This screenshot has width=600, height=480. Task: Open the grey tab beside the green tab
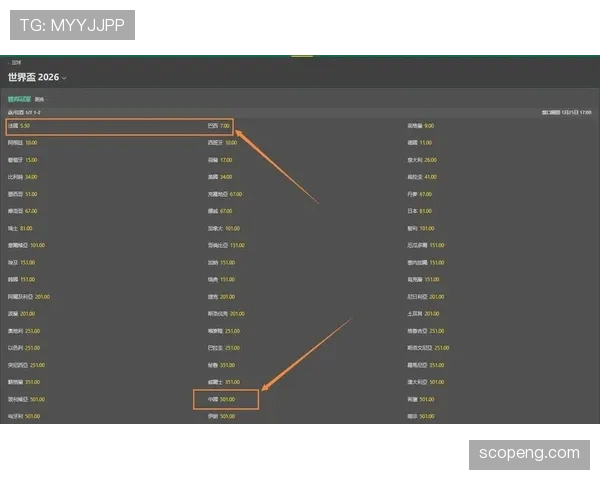tap(39, 100)
